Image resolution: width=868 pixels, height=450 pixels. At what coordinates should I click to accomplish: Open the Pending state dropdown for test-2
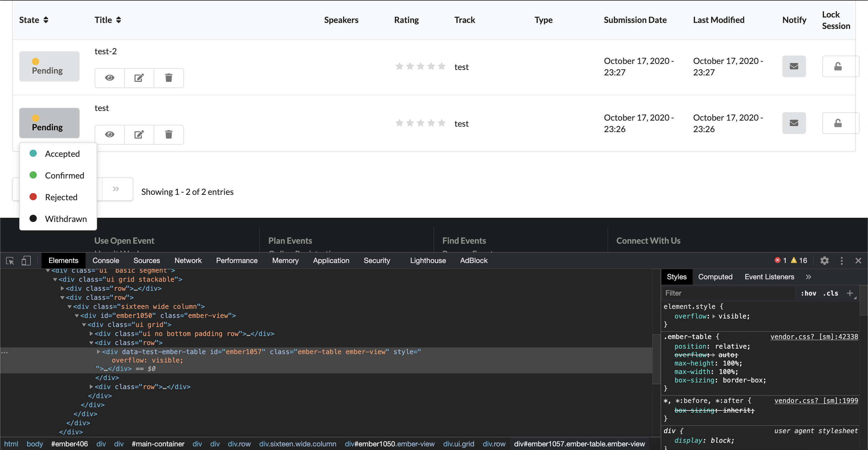point(49,66)
